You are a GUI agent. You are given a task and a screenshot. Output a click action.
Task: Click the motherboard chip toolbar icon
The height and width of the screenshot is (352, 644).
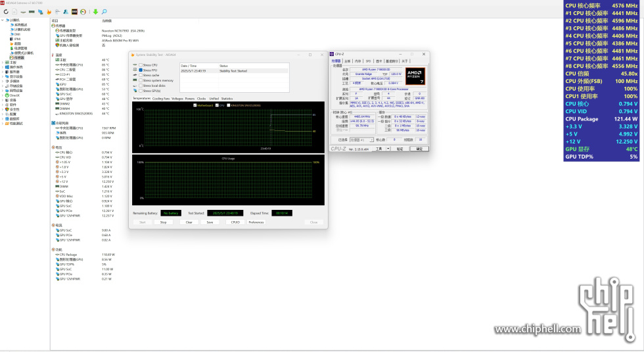pyautogui.click(x=23, y=12)
